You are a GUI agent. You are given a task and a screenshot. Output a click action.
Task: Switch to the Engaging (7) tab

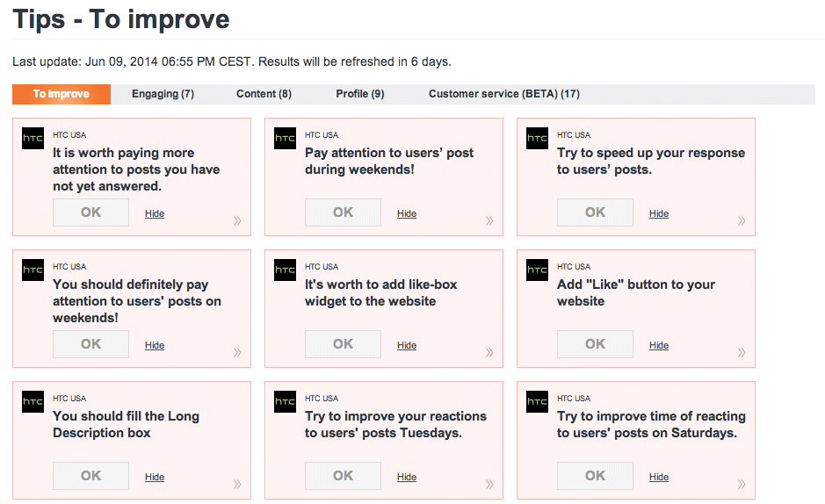coord(163,94)
